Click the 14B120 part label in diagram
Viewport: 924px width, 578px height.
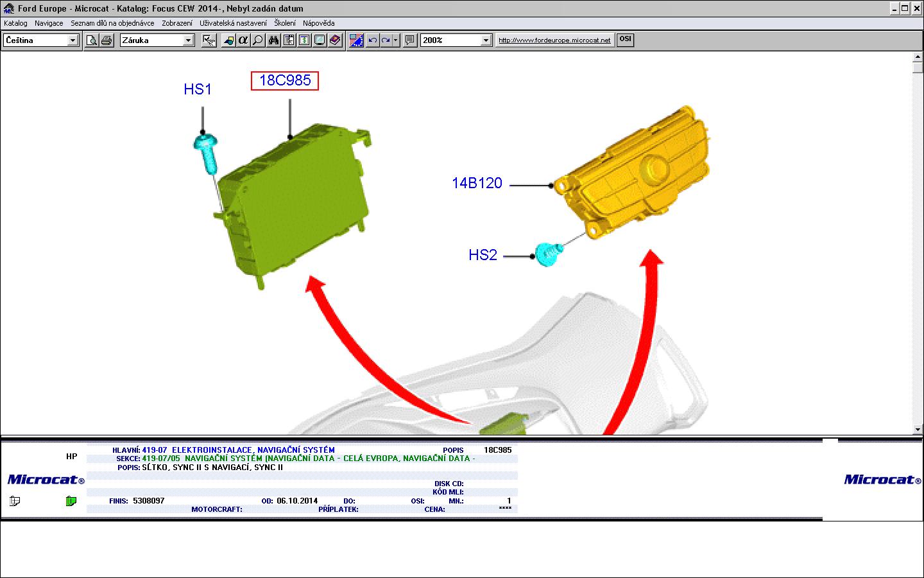(477, 183)
